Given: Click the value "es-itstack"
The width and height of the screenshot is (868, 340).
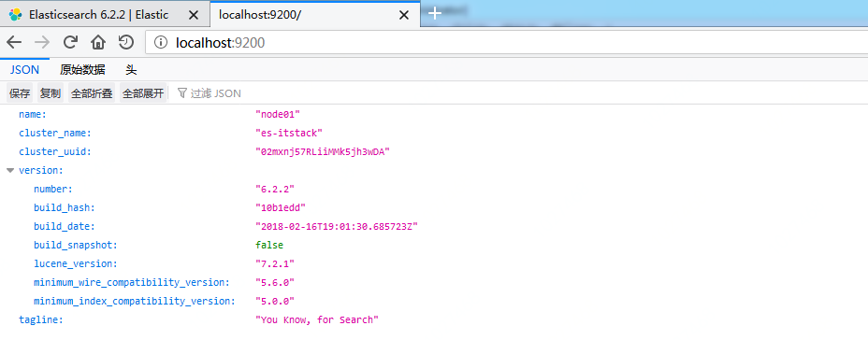Looking at the screenshot, I should click(x=288, y=133).
